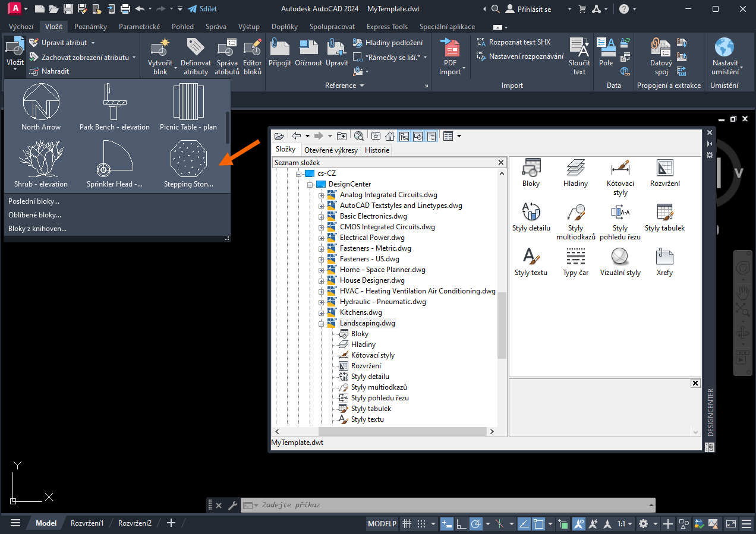This screenshot has width=756, height=534.
Task: Switch to Historie tab in DesignCenter
Action: [x=377, y=150]
